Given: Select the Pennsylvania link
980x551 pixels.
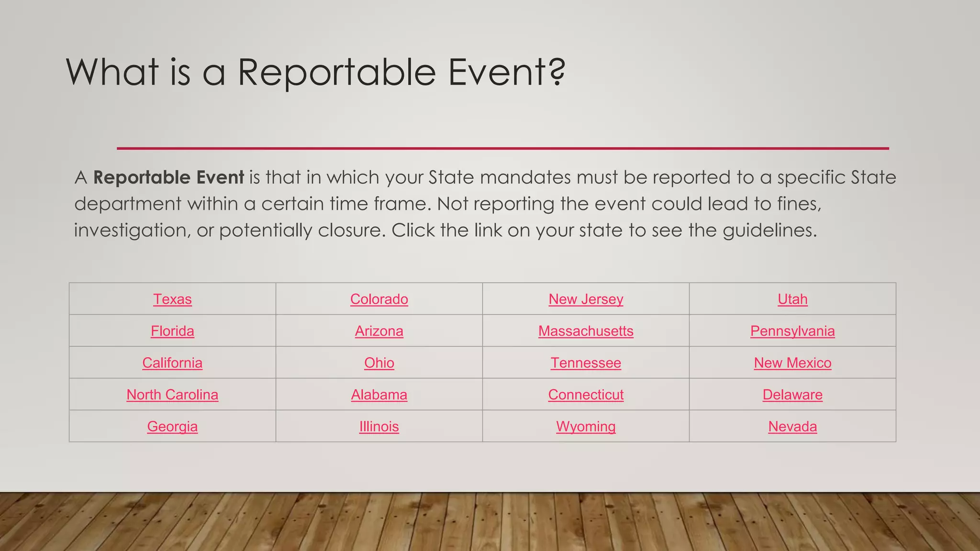Looking at the screenshot, I should point(792,331).
